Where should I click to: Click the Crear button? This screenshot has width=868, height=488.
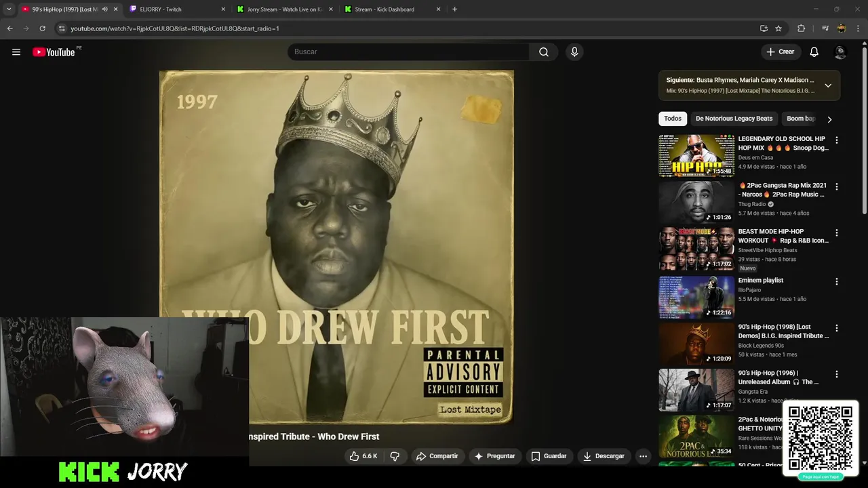click(780, 52)
